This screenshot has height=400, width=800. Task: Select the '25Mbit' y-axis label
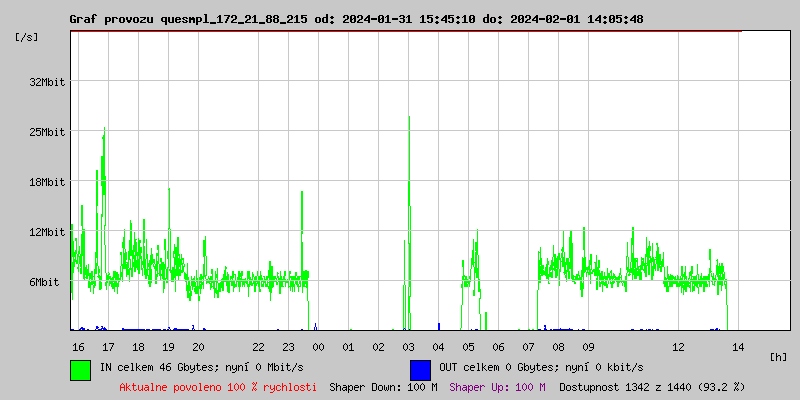pyautogui.click(x=47, y=132)
